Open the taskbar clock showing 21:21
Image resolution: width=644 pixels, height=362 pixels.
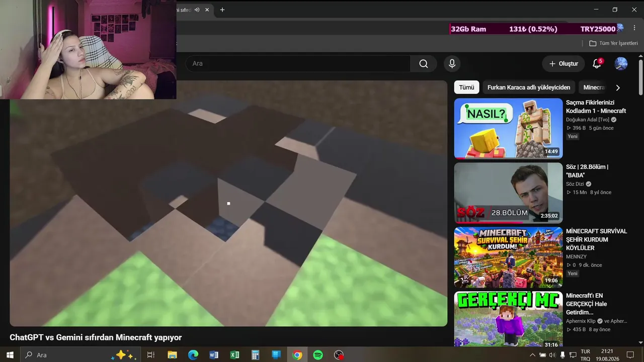coord(607,355)
